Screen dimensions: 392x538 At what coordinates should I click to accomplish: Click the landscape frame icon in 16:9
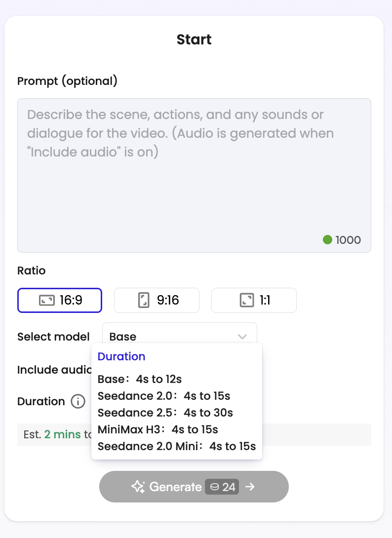tap(47, 300)
